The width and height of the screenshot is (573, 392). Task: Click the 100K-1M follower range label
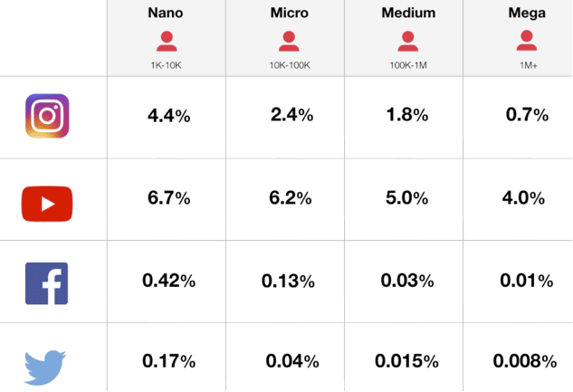[408, 65]
